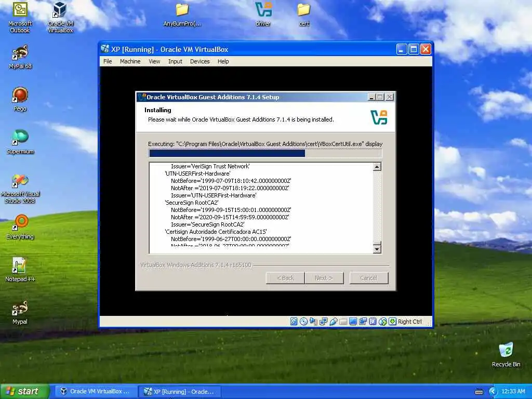Click the network adapters status icon
This screenshot has width=532, height=399.
coord(323,321)
